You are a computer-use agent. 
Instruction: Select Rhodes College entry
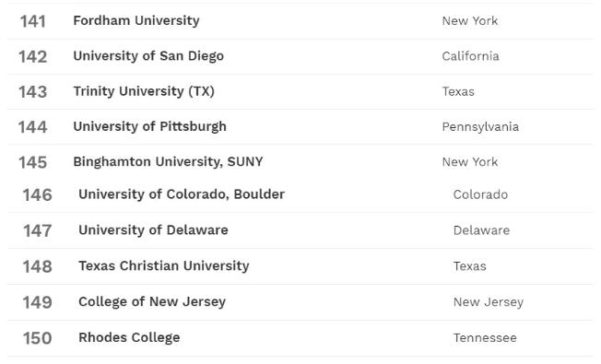[x=129, y=337]
